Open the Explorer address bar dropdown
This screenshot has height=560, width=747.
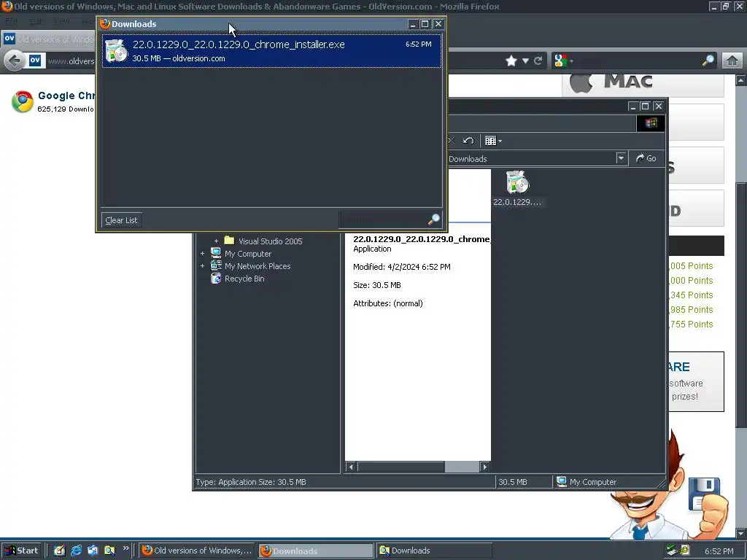click(621, 158)
